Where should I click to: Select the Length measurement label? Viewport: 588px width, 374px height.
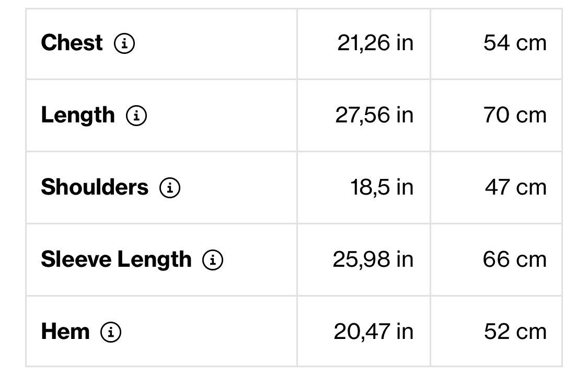(78, 115)
